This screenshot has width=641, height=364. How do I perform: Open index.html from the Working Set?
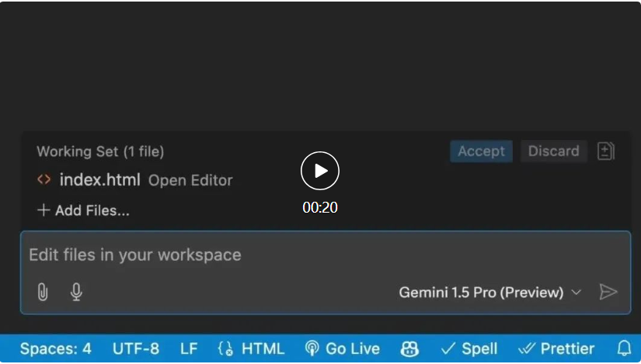click(99, 180)
